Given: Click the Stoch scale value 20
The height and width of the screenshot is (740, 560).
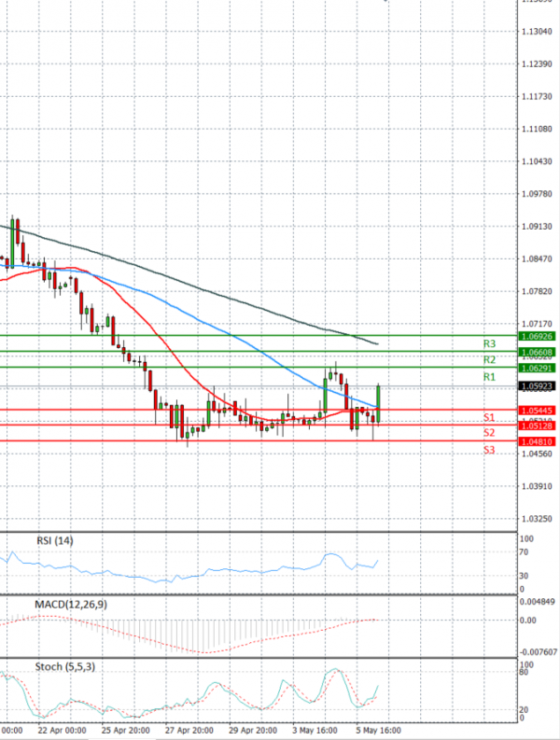Looking at the screenshot, I should tap(524, 710).
